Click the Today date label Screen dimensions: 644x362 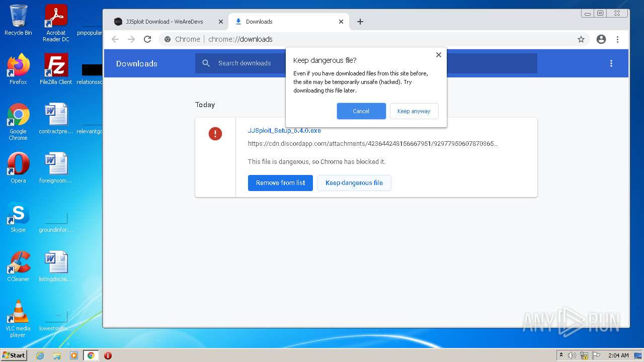tap(205, 105)
